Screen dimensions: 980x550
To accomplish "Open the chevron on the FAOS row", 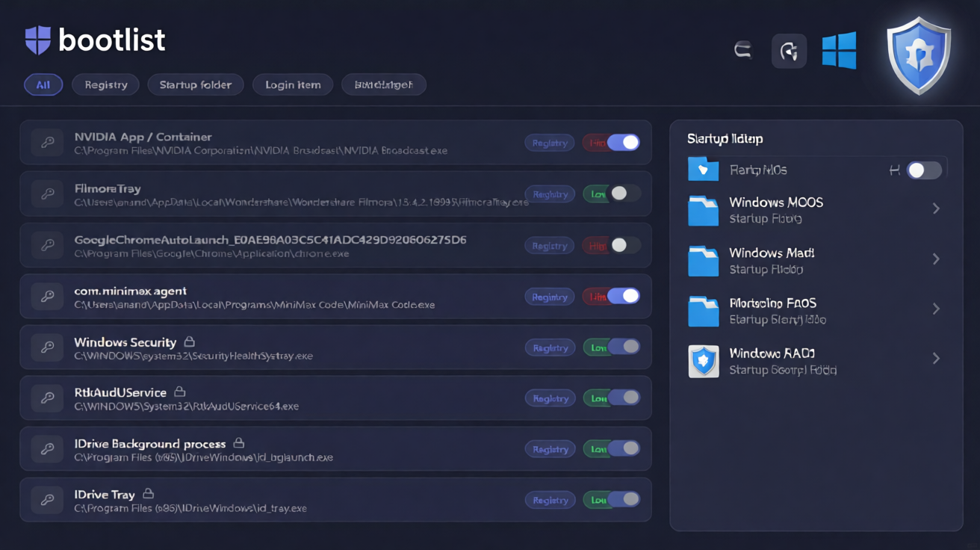I will (x=936, y=309).
